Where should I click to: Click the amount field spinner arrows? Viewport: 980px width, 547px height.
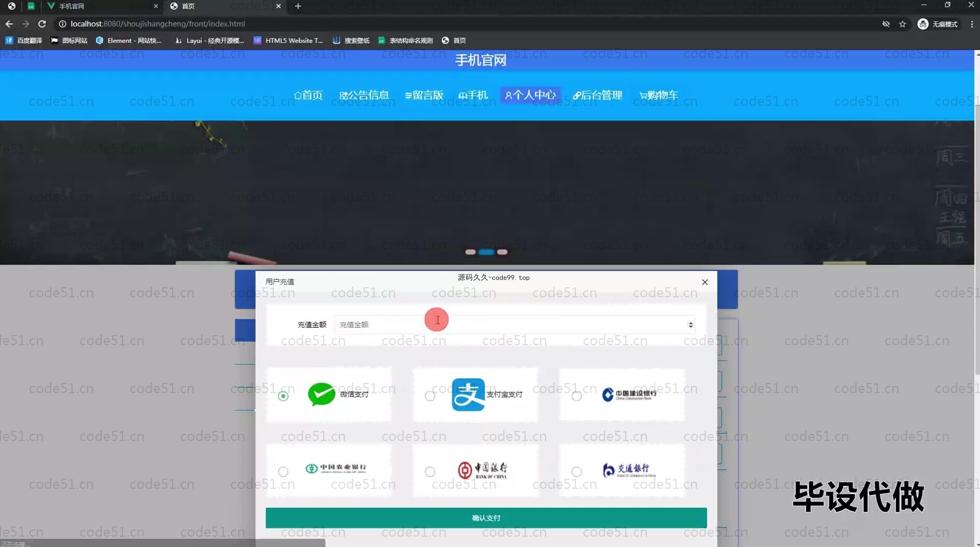click(691, 325)
